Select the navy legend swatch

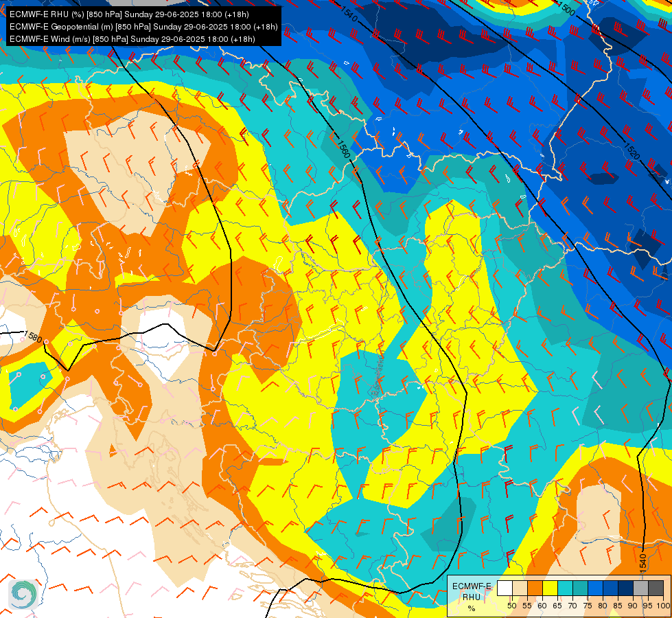pyautogui.click(x=625, y=588)
